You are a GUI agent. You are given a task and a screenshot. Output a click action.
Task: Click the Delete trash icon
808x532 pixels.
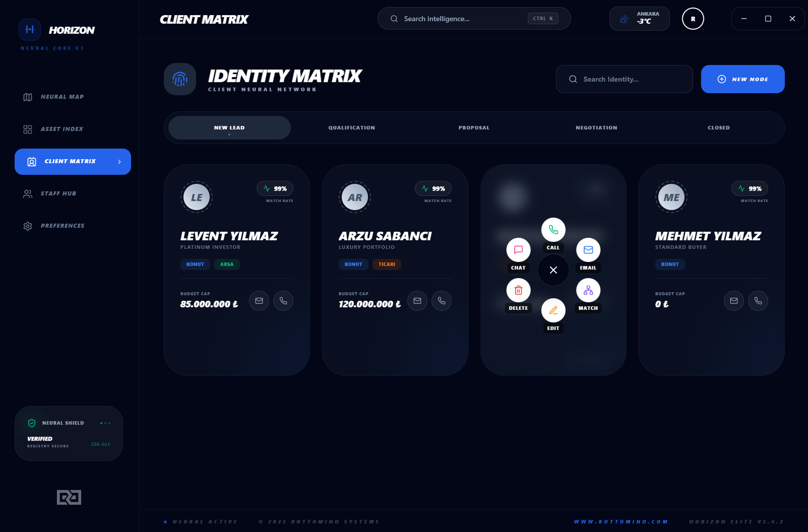518,290
